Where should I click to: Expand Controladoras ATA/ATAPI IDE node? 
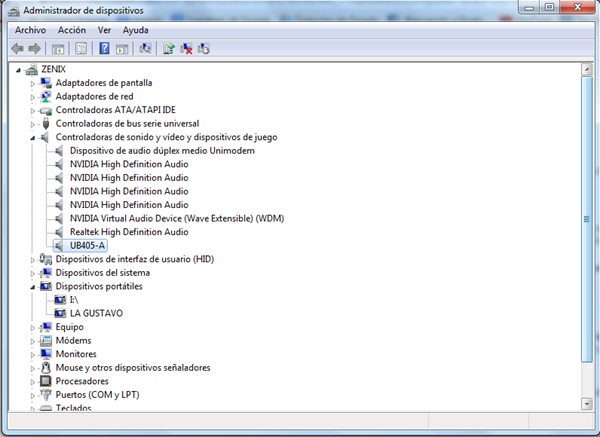[33, 111]
